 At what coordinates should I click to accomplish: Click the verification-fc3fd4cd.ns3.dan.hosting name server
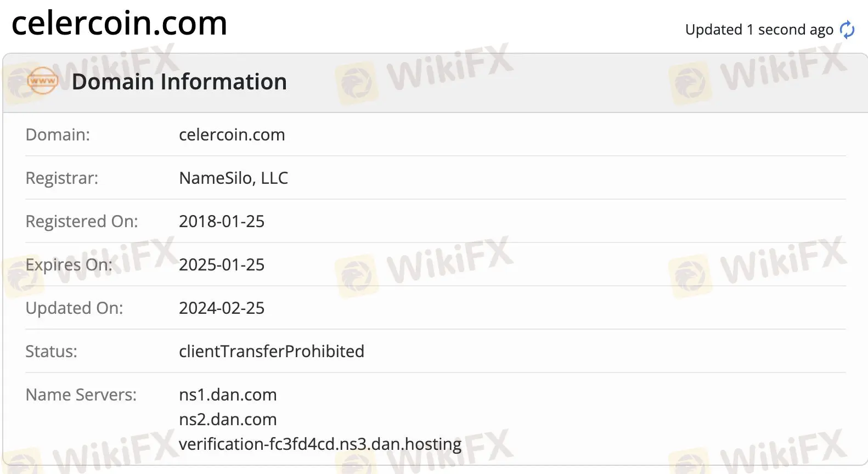(x=320, y=444)
